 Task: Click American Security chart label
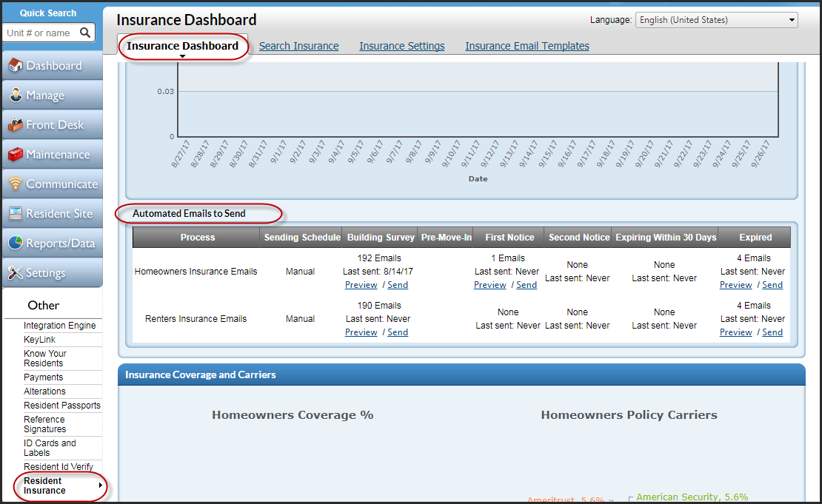[692, 497]
